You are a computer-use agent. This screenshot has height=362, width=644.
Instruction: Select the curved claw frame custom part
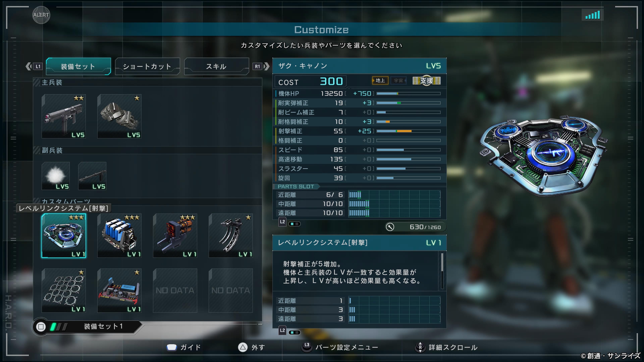pyautogui.click(x=231, y=236)
